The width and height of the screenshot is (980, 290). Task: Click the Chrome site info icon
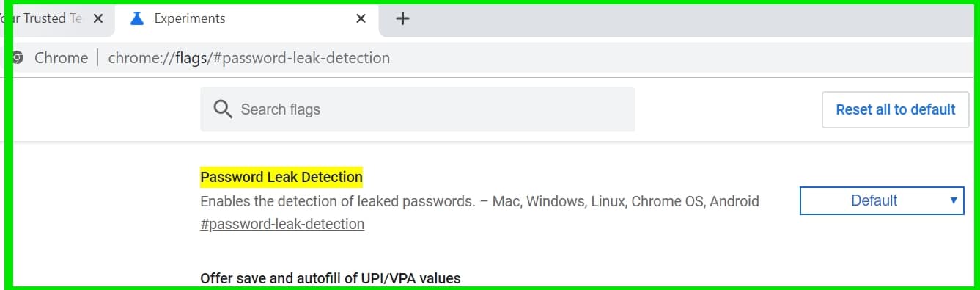coord(18,57)
